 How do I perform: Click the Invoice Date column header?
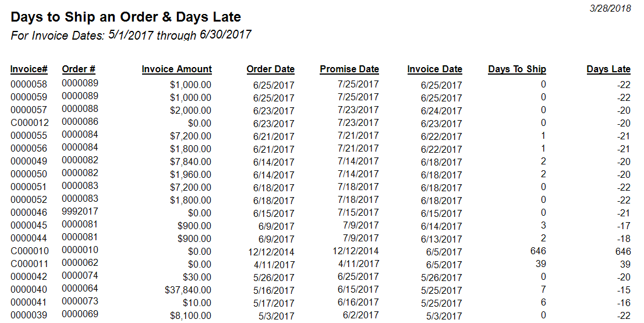click(x=434, y=70)
